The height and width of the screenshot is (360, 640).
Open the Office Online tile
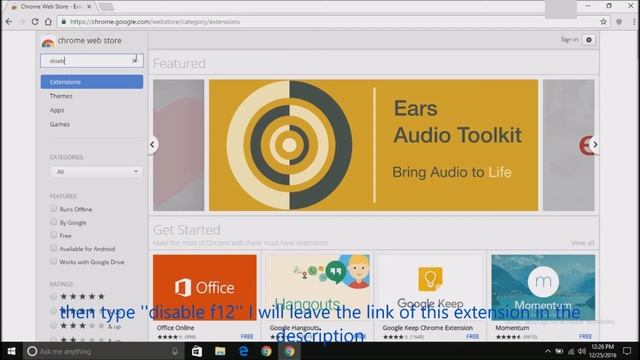coord(205,298)
